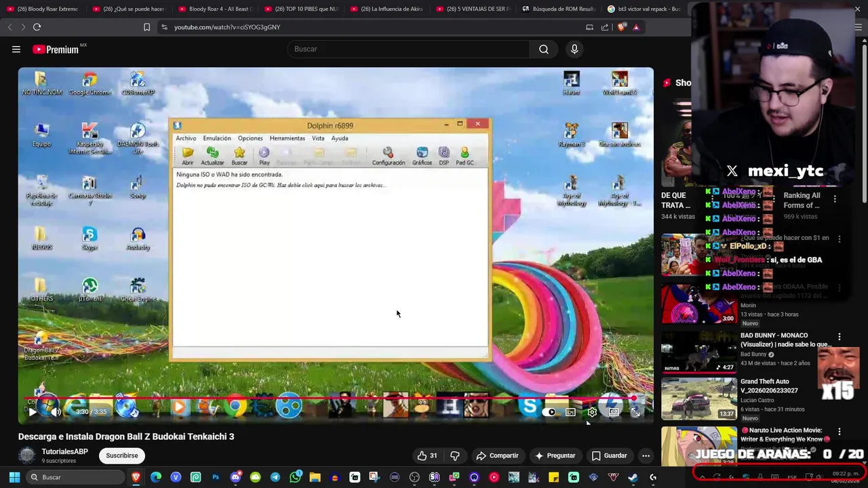This screenshot has height=488, width=868.
Task: Open the Herramientas menu in the Dolphin window
Action: [288, 138]
